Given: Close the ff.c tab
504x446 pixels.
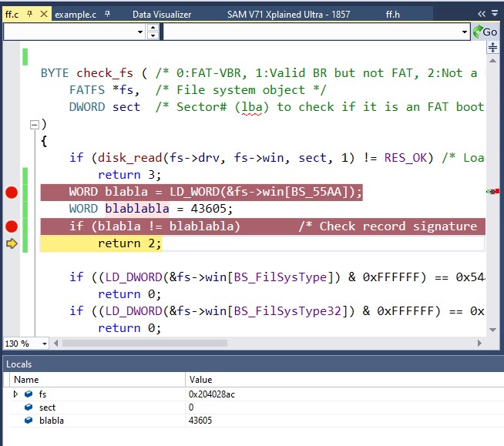Looking at the screenshot, I should click(43, 14).
